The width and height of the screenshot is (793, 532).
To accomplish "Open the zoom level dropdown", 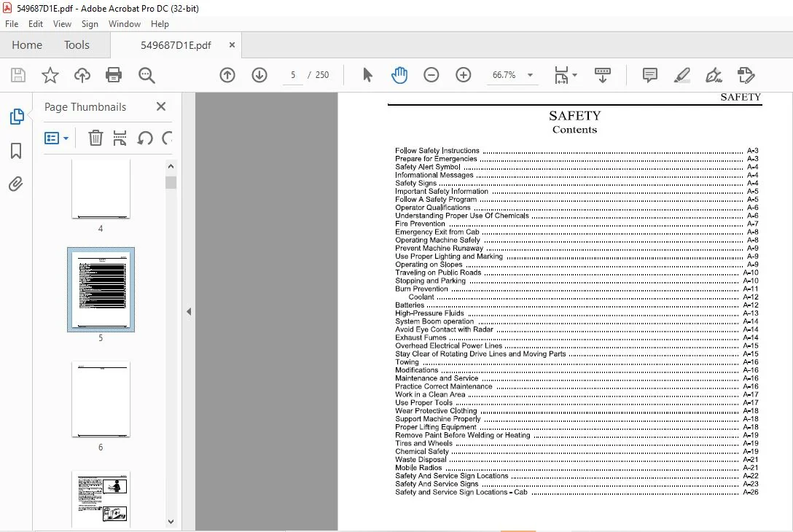I will (530, 75).
